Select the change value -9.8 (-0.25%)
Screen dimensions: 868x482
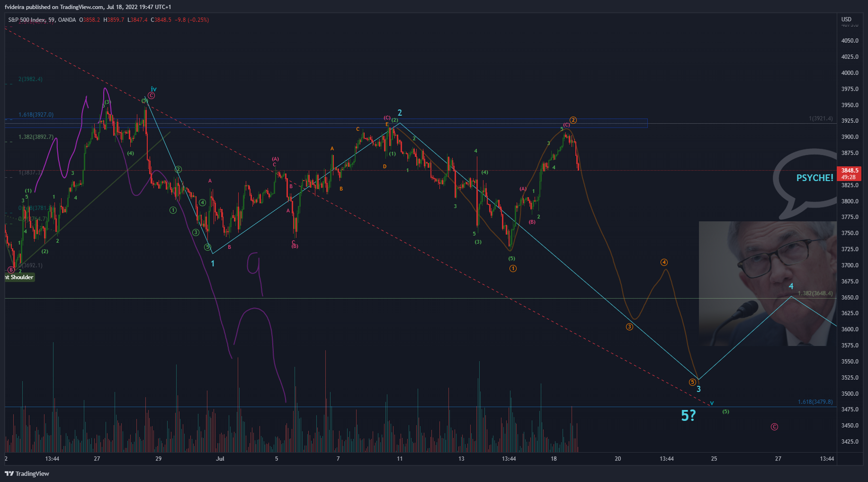tap(192, 20)
